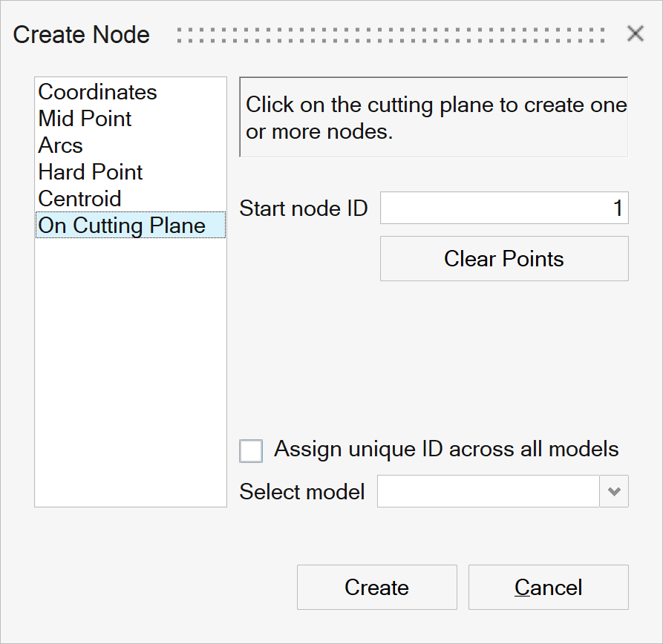Click the Create Node title text
The image size is (663, 644).
coord(82,34)
